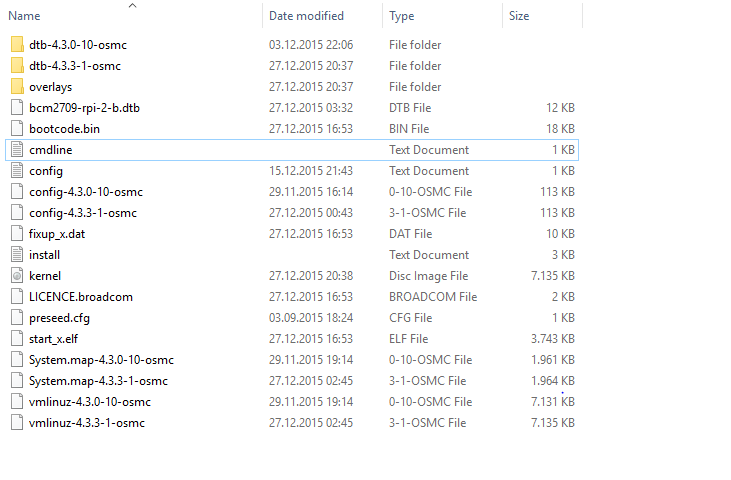
Task: Select the preseed.cfg file icon
Action: pyautogui.click(x=17, y=318)
